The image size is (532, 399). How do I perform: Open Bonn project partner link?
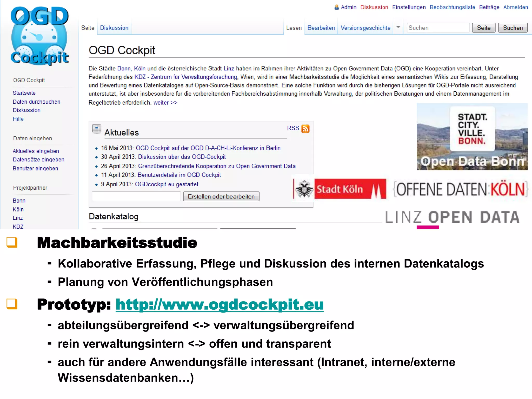(x=19, y=201)
